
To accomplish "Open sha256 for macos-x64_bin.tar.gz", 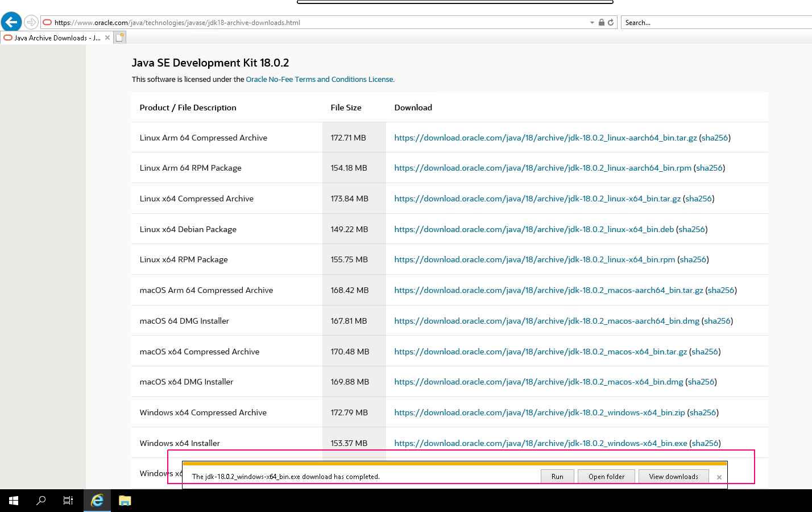I will click(705, 352).
